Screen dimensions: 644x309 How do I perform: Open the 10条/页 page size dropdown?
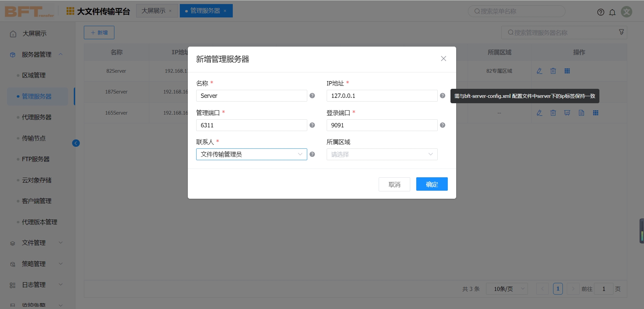(x=506, y=289)
